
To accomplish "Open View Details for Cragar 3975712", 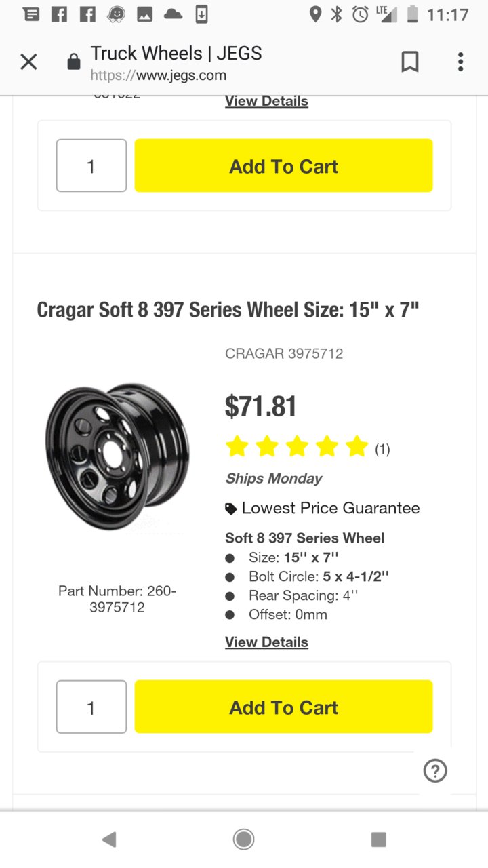I will [266, 642].
